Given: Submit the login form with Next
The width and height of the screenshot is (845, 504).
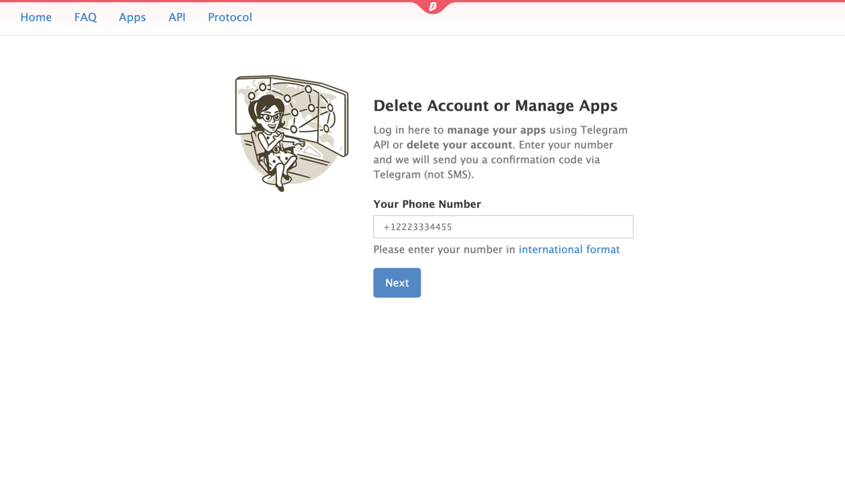Looking at the screenshot, I should tap(397, 282).
